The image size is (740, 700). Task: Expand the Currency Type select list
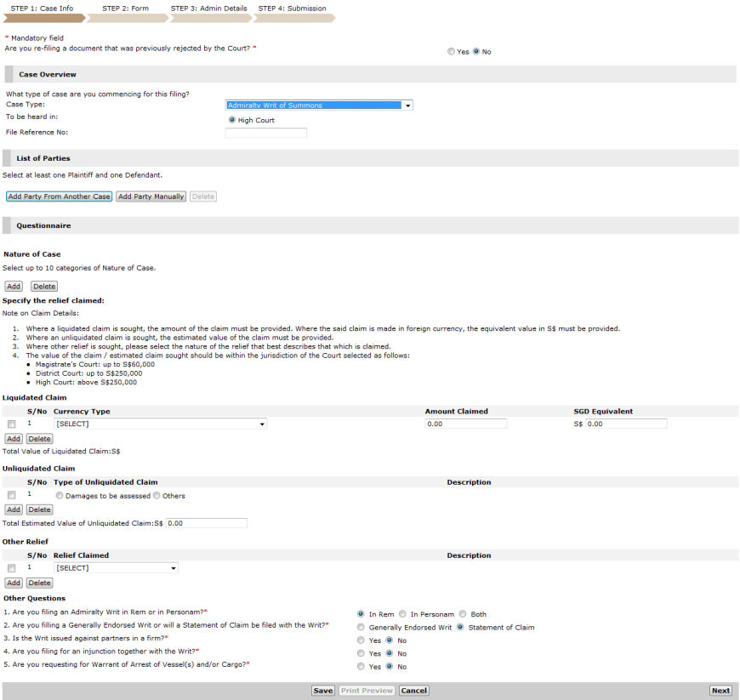(160, 424)
